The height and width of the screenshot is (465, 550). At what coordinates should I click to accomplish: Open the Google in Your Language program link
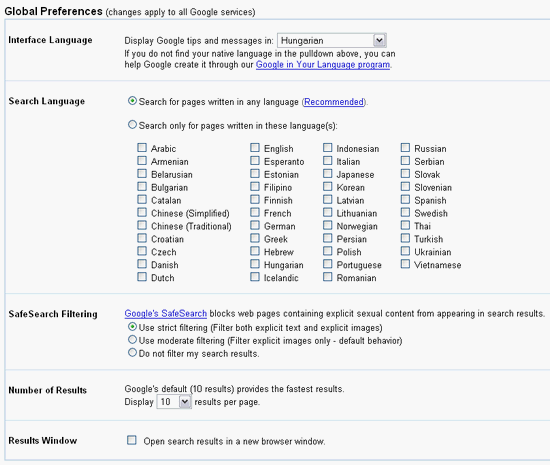coord(323,65)
